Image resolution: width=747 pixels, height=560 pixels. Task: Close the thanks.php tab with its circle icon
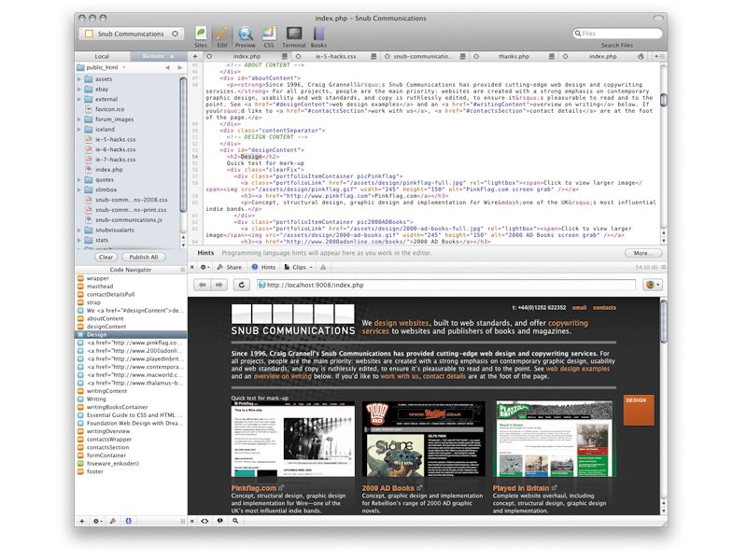point(476,56)
